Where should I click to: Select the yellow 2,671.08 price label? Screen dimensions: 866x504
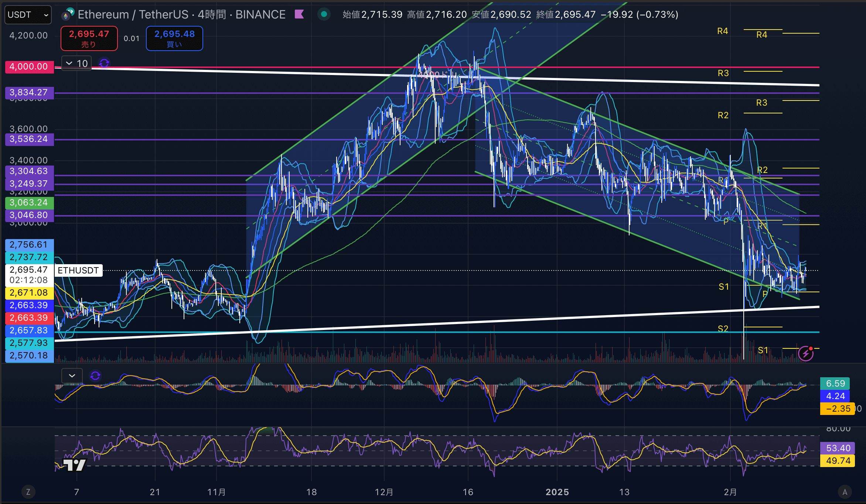click(29, 293)
